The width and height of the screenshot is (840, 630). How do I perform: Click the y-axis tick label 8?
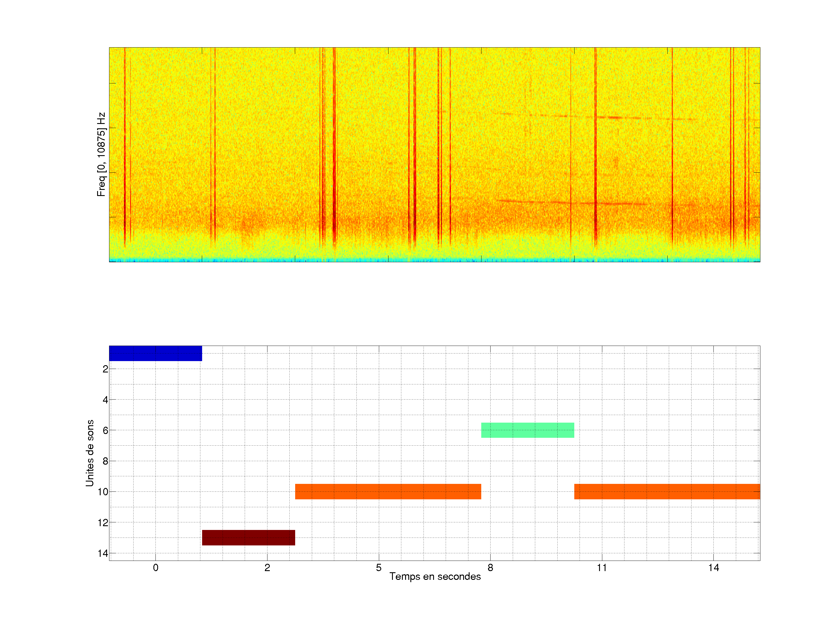click(x=105, y=461)
